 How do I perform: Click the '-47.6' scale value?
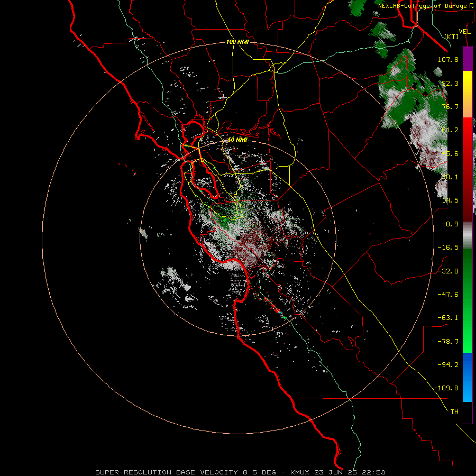coord(448,295)
